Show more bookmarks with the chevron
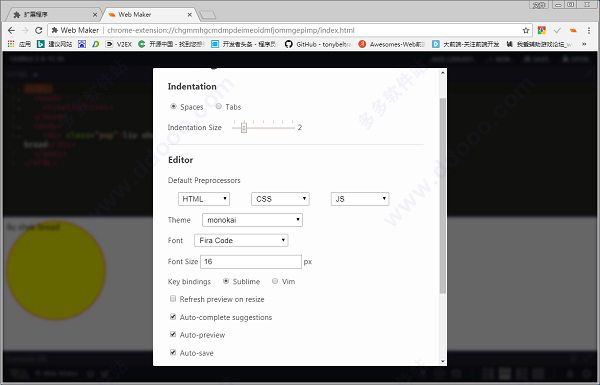Screen dimensions: 600x385 coord(584,44)
